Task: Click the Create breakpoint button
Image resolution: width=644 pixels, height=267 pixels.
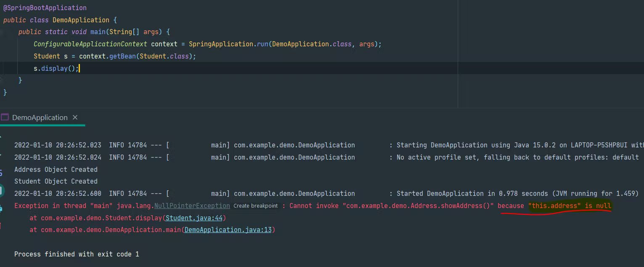Action: click(x=255, y=206)
